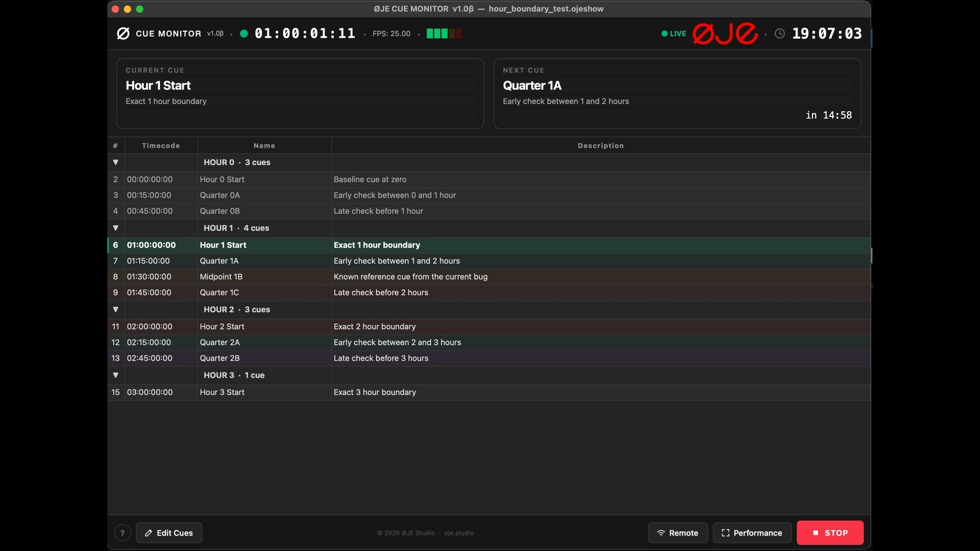Open the oje.studio footer link
This screenshot has height=551, width=980.
point(458,533)
